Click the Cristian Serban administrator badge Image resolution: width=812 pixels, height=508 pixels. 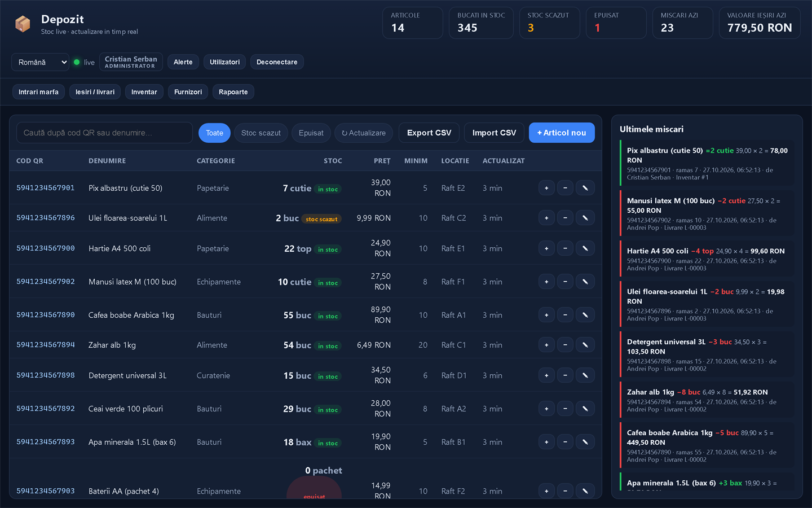click(x=131, y=62)
